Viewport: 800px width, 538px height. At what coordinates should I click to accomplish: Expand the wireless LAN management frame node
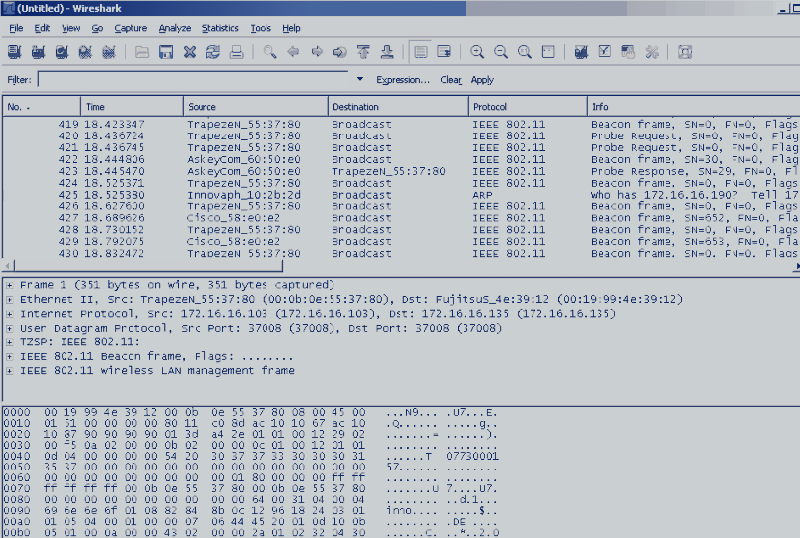(x=9, y=371)
